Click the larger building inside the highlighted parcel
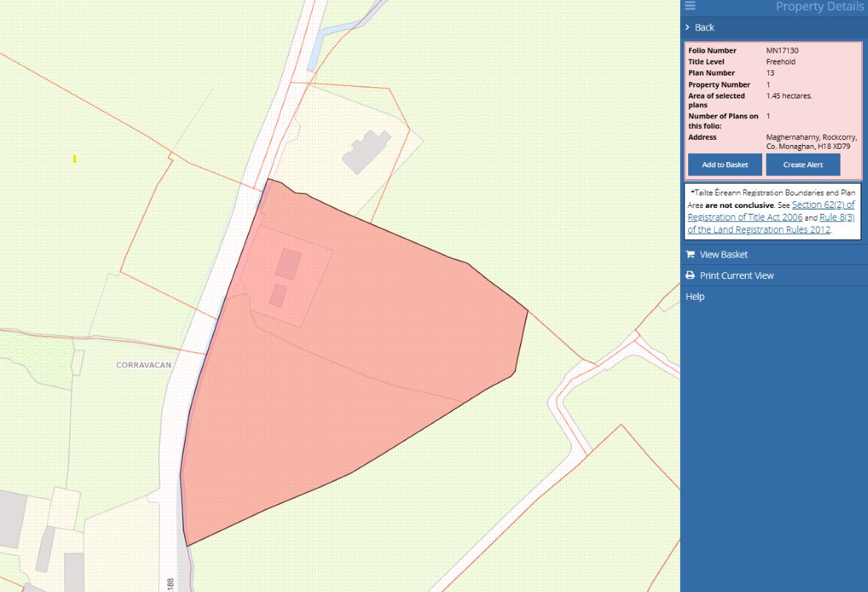This screenshot has width=868, height=592. 289,263
